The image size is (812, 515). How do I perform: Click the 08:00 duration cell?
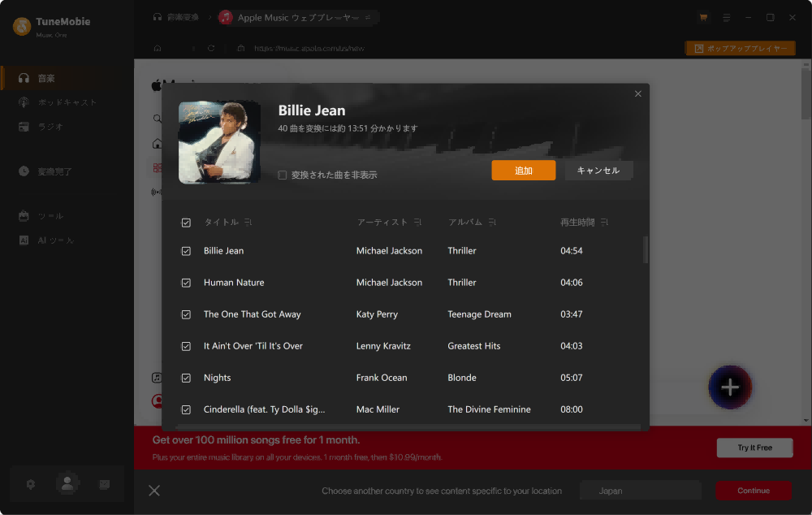click(x=571, y=409)
